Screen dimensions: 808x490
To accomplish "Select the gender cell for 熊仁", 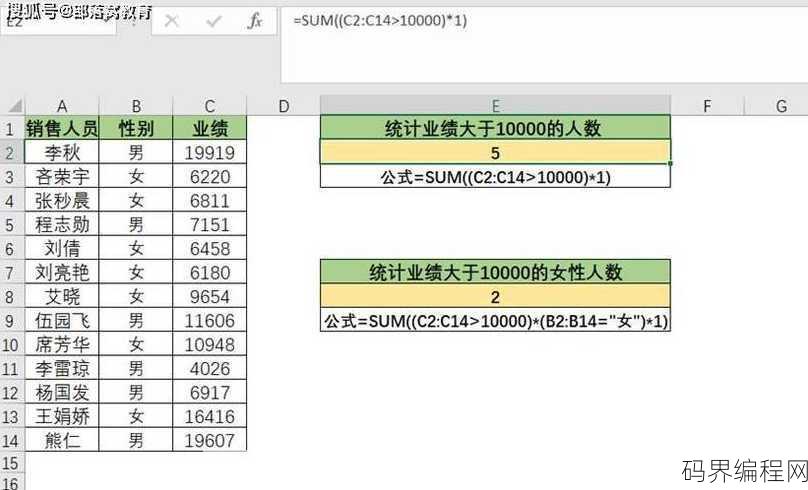I will (x=136, y=441).
